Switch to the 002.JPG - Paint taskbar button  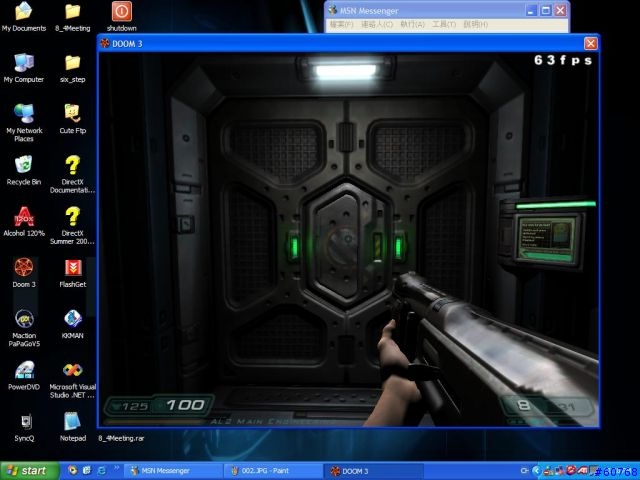tap(273, 471)
